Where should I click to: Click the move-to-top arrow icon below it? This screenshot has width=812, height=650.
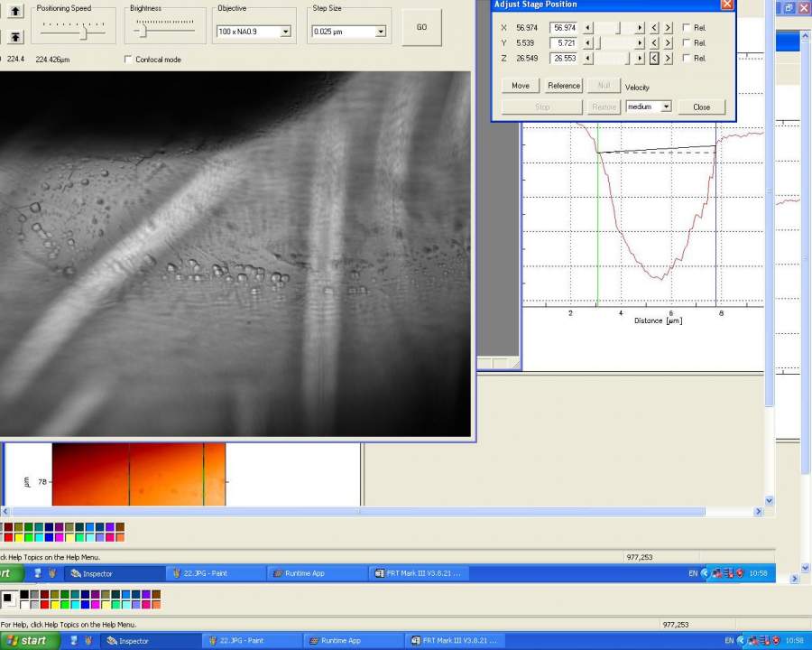pyautogui.click(x=15, y=36)
